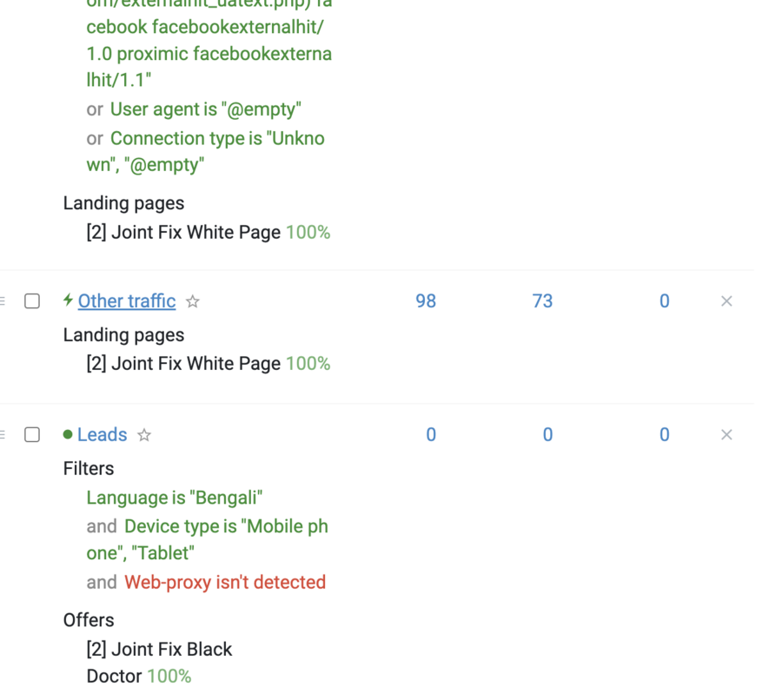
Task: Click the 98 value in Other traffic row
Action: (x=426, y=301)
